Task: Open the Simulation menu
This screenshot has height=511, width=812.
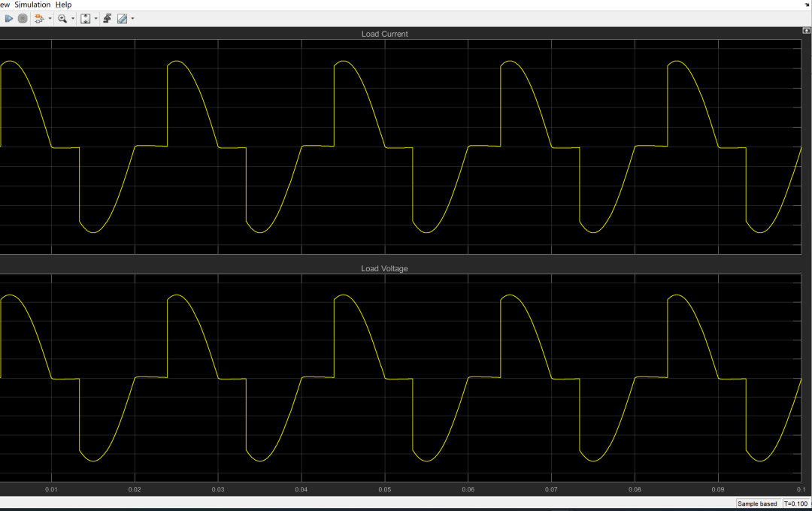Action: tap(32, 5)
